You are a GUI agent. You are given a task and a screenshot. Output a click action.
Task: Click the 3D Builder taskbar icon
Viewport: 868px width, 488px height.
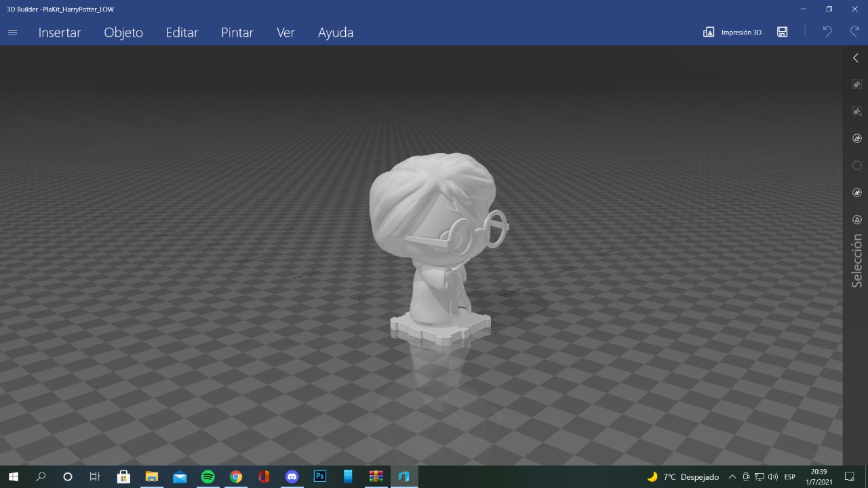tap(404, 477)
